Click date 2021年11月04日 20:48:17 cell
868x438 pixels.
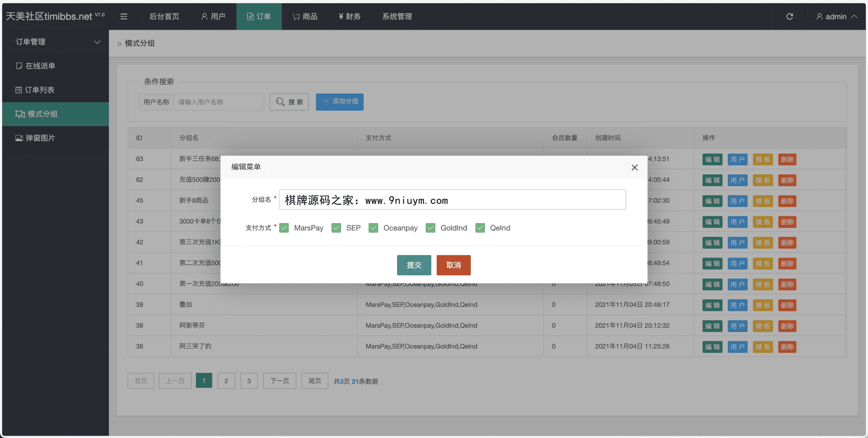[632, 305]
